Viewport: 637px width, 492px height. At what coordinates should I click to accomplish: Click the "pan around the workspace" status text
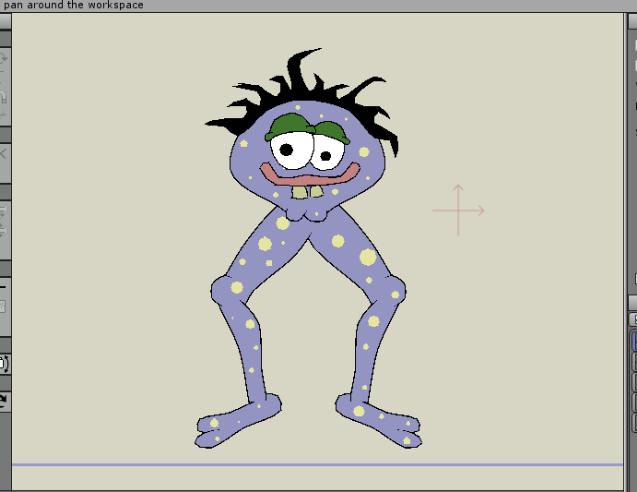point(73,5)
